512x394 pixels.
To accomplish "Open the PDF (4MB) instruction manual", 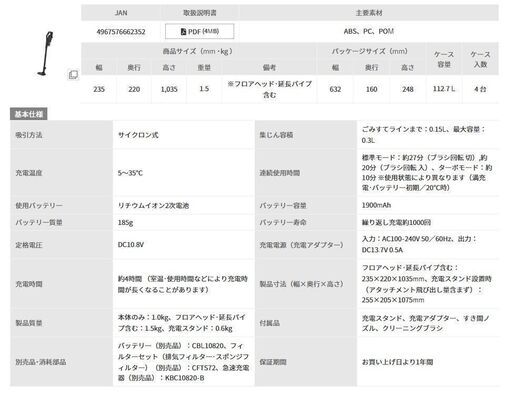I will (x=199, y=31).
